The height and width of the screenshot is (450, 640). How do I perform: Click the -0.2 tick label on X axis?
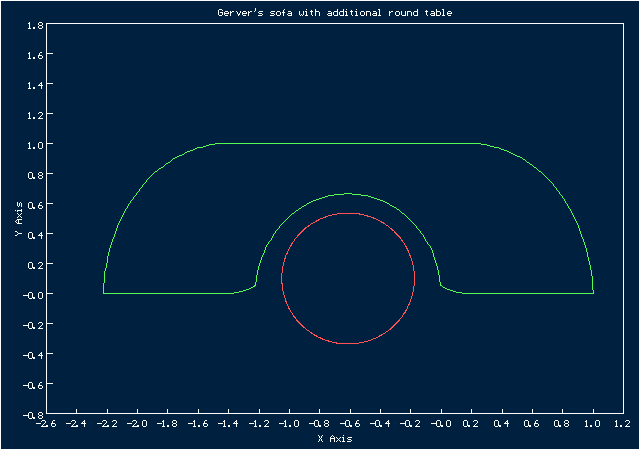pos(410,424)
